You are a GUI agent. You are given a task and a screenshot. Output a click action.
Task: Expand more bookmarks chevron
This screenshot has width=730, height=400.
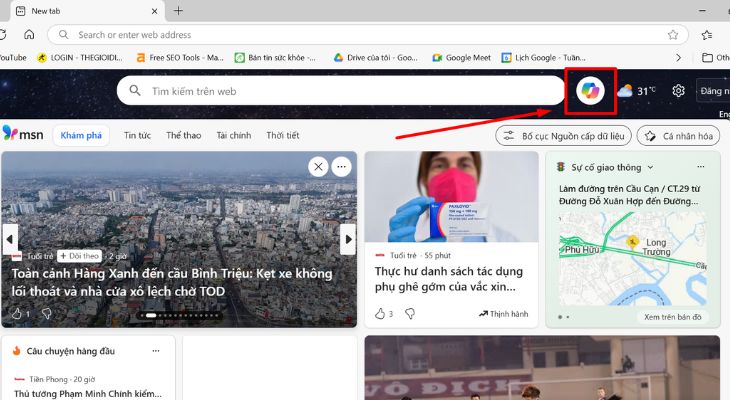point(678,58)
